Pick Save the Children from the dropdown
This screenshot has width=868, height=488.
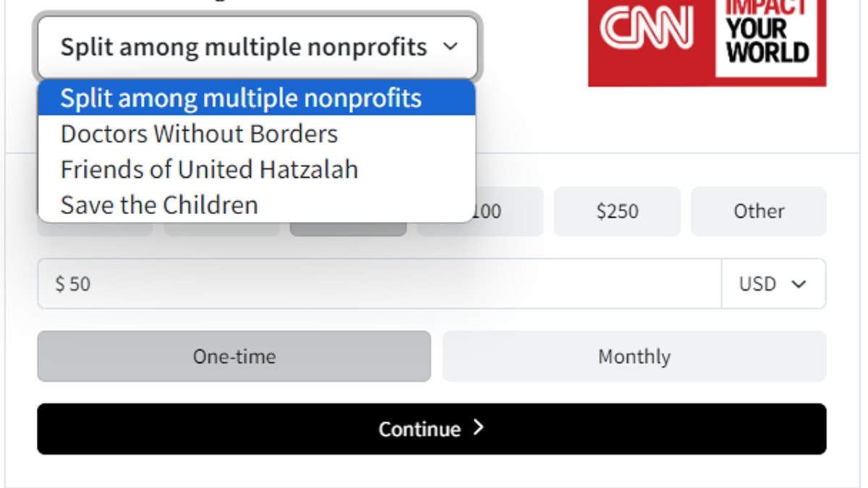pyautogui.click(x=159, y=205)
